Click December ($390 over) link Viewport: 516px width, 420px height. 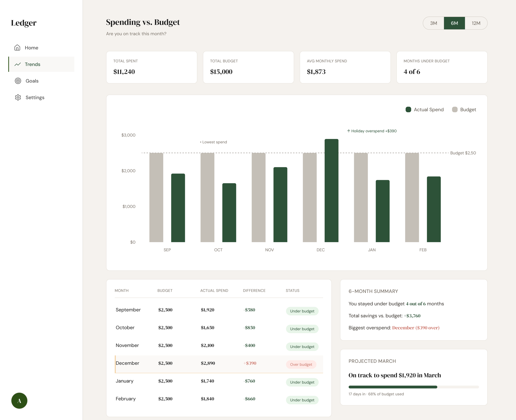point(415,328)
